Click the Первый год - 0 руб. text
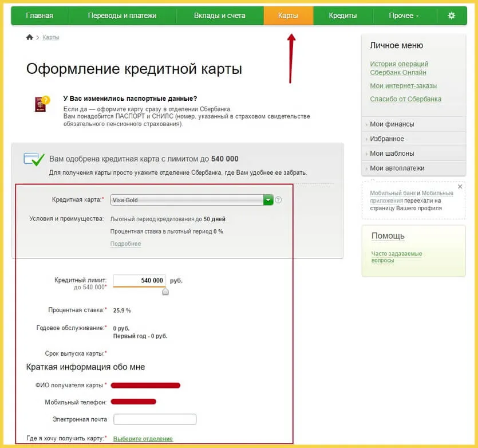The height and width of the screenshot is (448, 478). click(140, 336)
